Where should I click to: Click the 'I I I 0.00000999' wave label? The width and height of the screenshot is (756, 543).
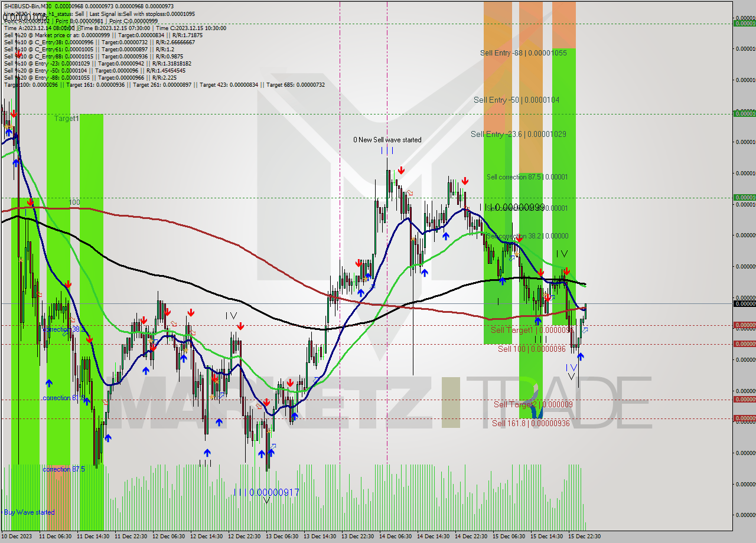tap(512, 207)
